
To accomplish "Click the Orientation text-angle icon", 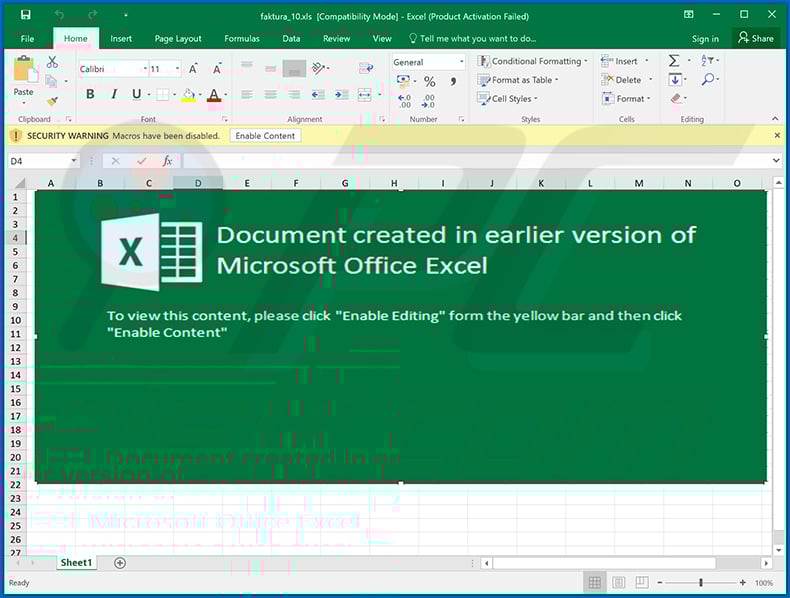I will click(x=318, y=68).
